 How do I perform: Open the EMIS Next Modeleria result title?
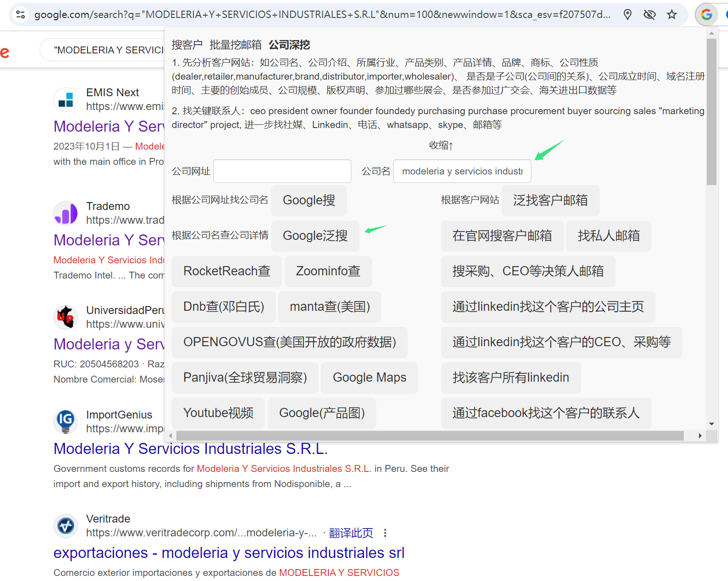(109, 127)
